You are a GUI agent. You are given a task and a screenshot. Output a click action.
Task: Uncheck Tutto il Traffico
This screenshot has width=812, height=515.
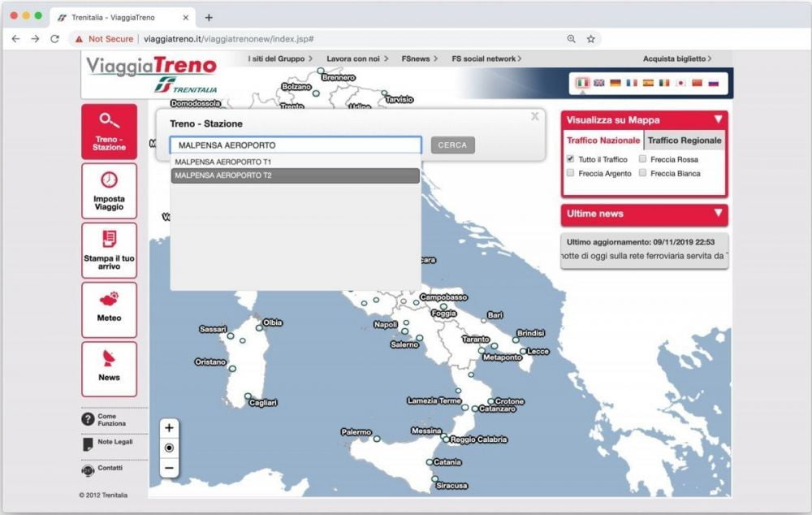pyautogui.click(x=570, y=159)
